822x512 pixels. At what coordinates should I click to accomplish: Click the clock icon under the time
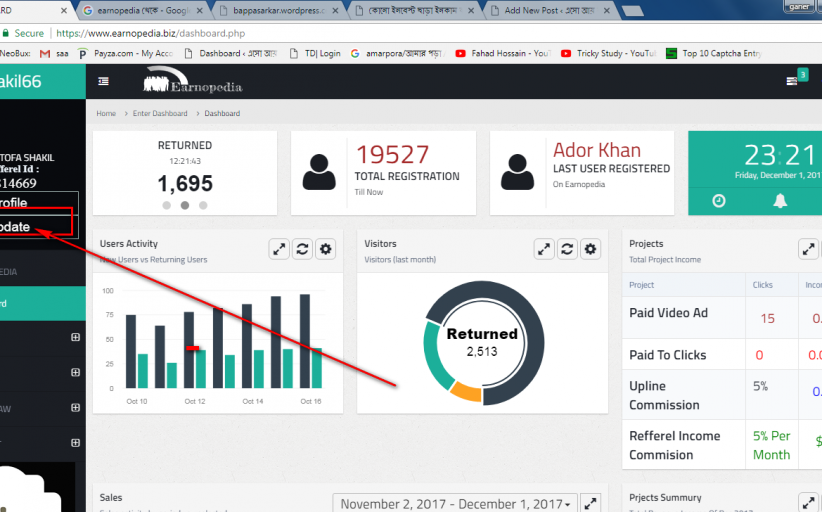[719, 201]
